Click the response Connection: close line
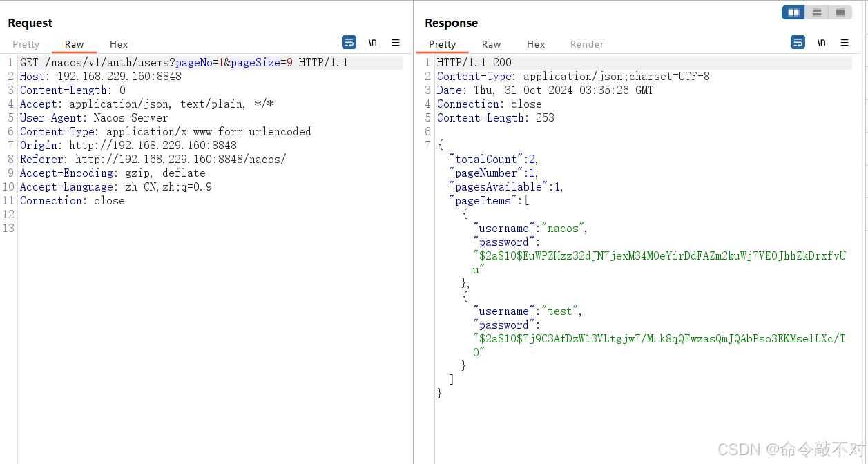Viewport: 868px width, 464px height. point(490,104)
